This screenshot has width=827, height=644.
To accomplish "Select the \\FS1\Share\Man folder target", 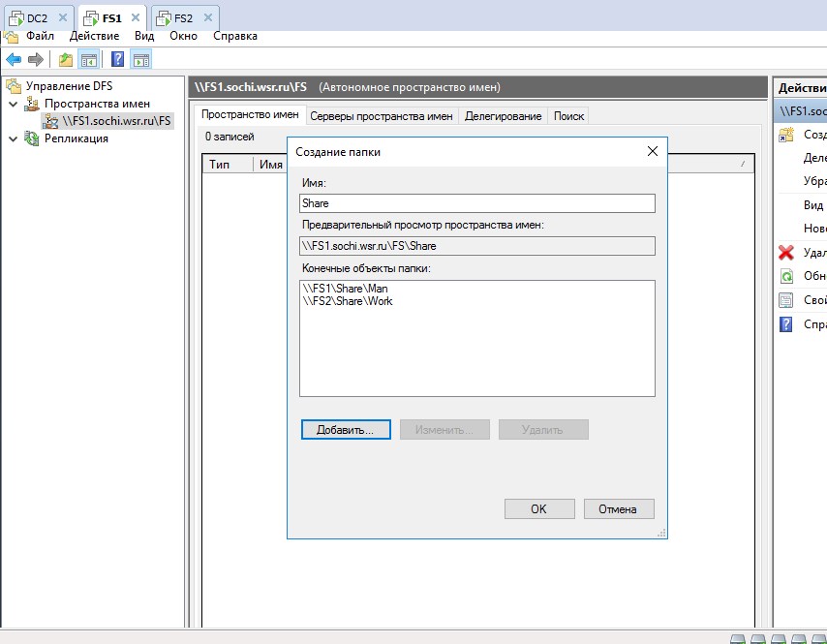I will pyautogui.click(x=345, y=289).
